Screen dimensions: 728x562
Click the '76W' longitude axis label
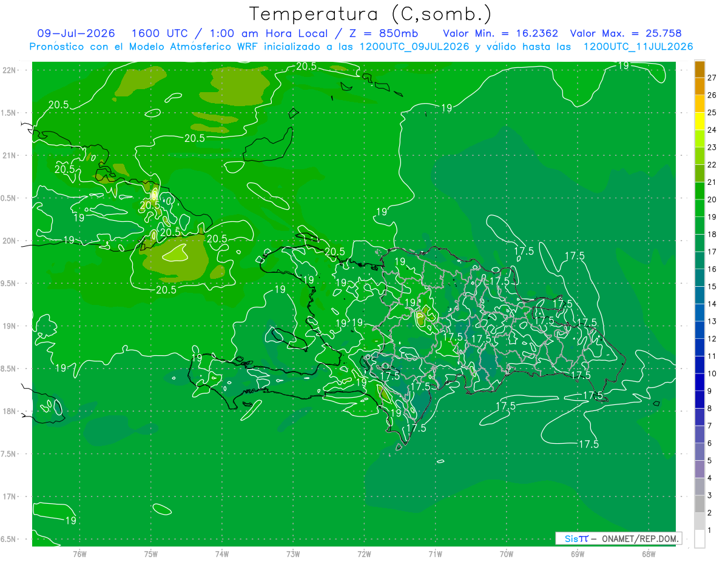[79, 554]
